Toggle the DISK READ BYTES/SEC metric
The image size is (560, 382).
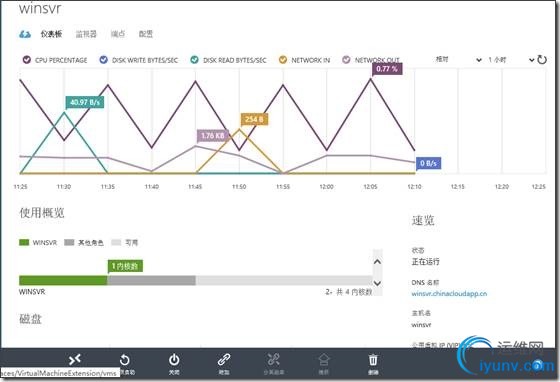click(194, 60)
